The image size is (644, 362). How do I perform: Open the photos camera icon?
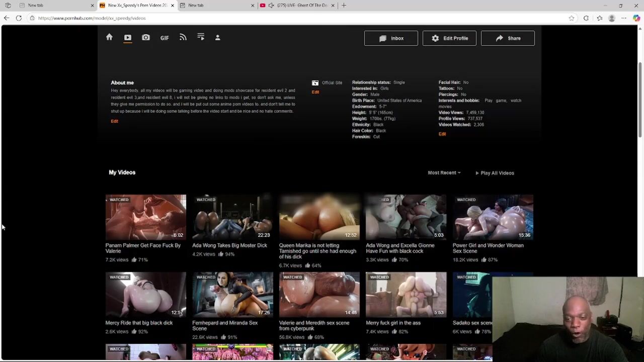pyautogui.click(x=146, y=38)
